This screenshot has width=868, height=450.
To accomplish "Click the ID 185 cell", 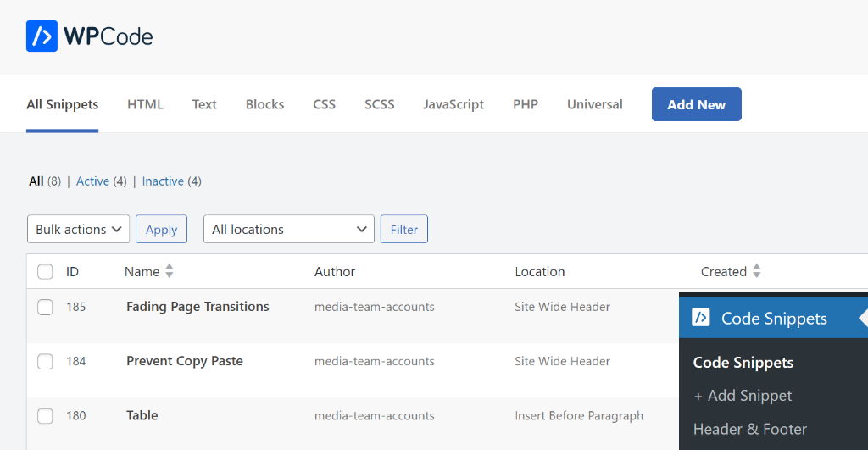I will pyautogui.click(x=75, y=307).
